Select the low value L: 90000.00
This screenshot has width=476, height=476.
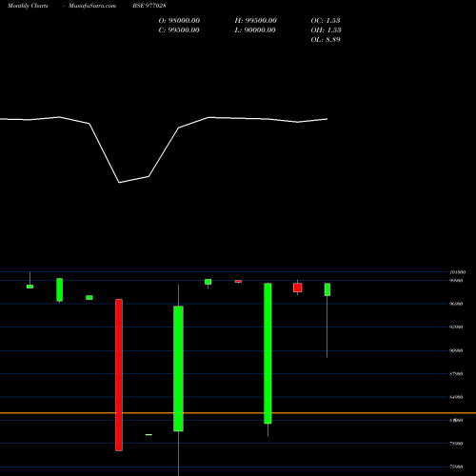255,30
